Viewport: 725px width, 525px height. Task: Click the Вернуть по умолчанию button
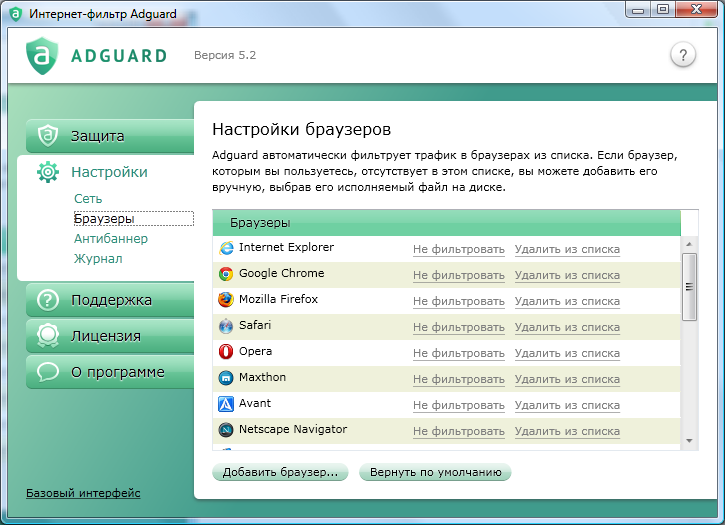click(x=436, y=472)
